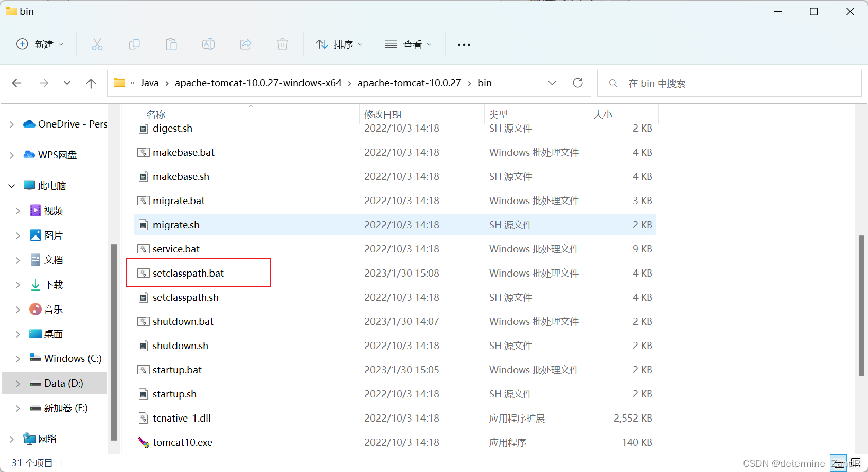Click the service.bat file icon
The image size is (868, 472).
(144, 249)
